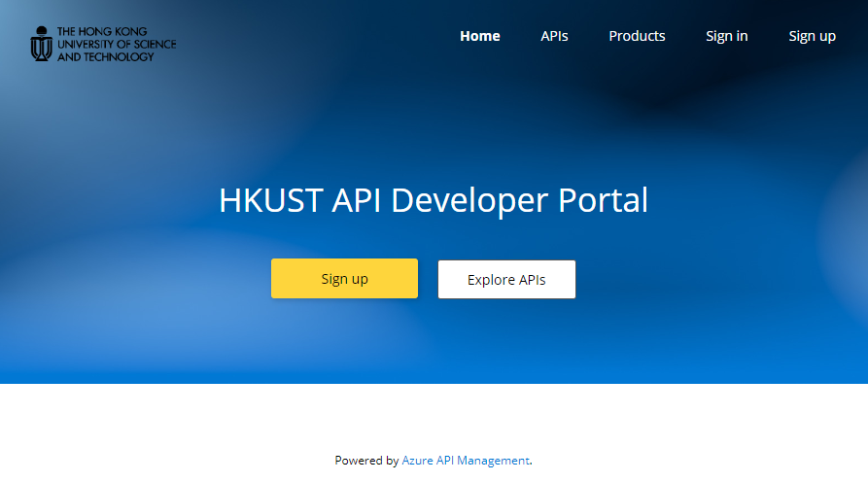Click the HKUST API Developer Portal heading
This screenshot has height=482, width=868.
point(434,200)
